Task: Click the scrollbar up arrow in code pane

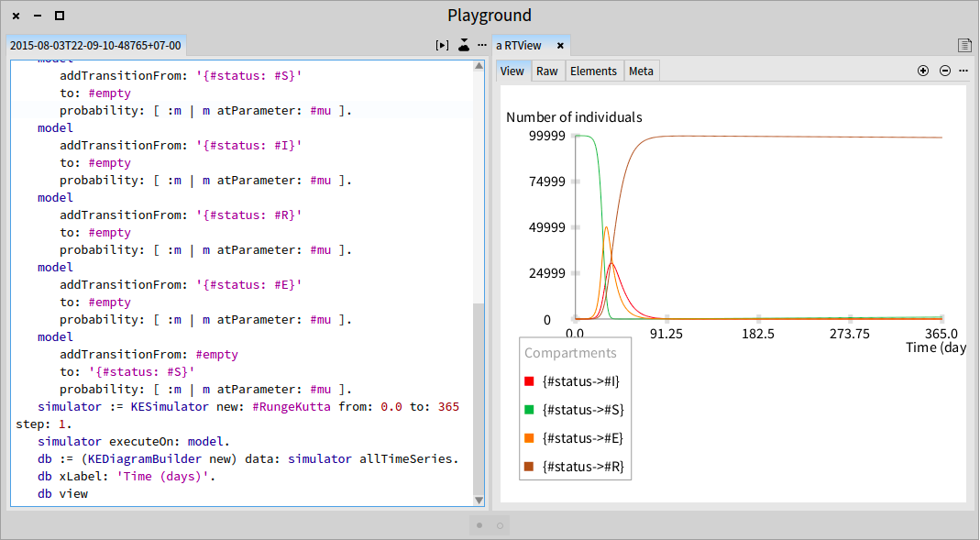Action: click(479, 66)
